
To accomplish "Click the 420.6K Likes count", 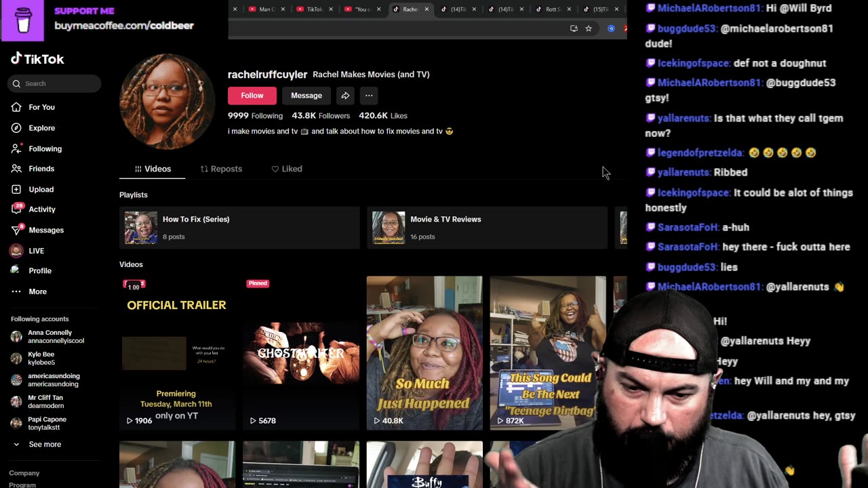I will click(x=382, y=116).
